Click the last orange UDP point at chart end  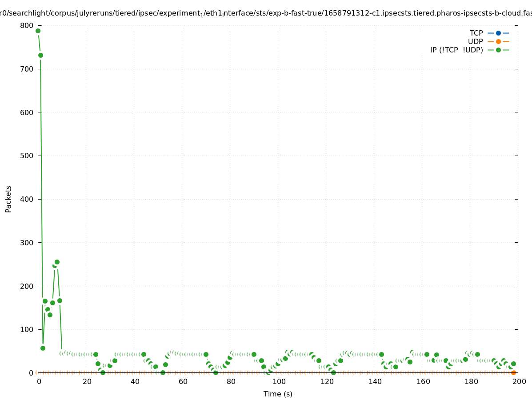point(513,372)
